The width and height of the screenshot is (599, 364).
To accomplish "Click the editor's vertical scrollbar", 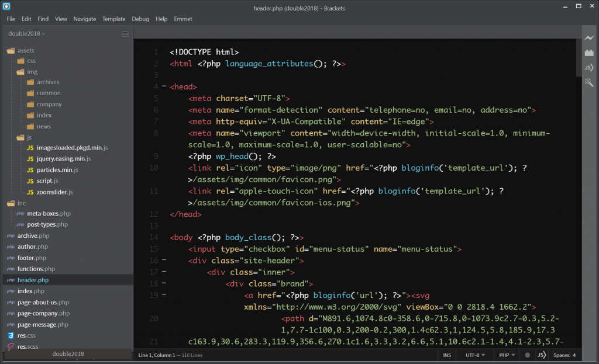I will [578, 58].
